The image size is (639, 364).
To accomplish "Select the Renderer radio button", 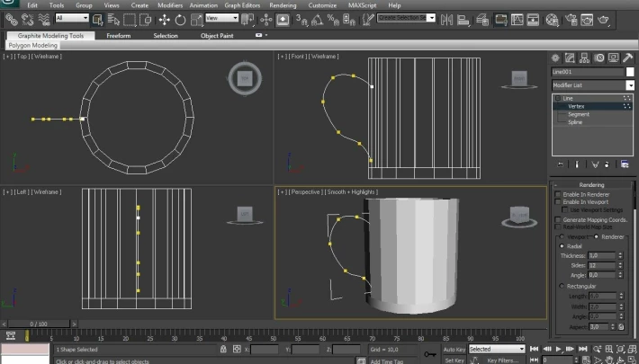I will (596, 236).
